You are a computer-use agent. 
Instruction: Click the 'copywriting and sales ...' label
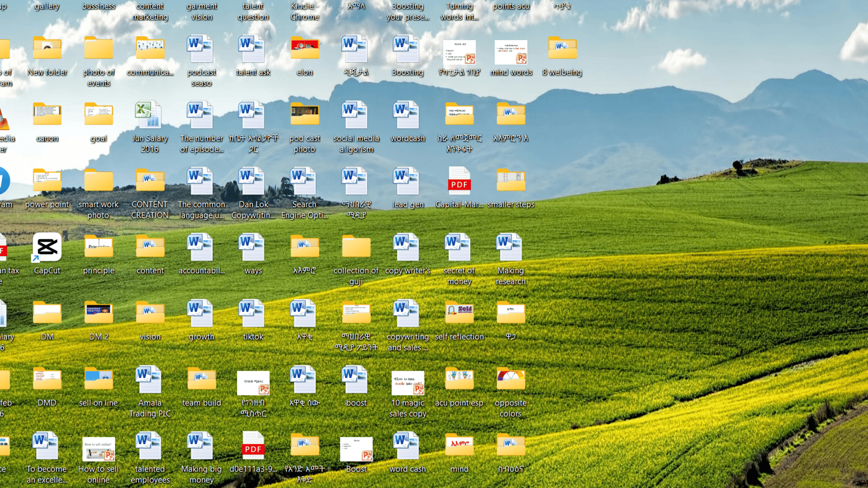click(x=408, y=342)
